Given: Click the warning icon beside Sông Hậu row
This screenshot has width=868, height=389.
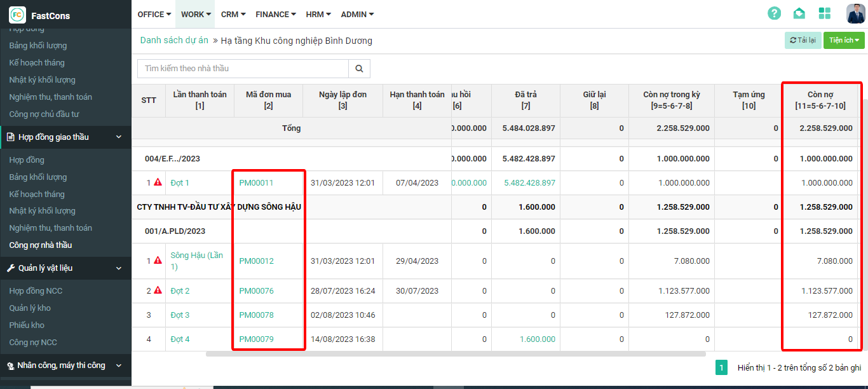Looking at the screenshot, I should coord(158,261).
